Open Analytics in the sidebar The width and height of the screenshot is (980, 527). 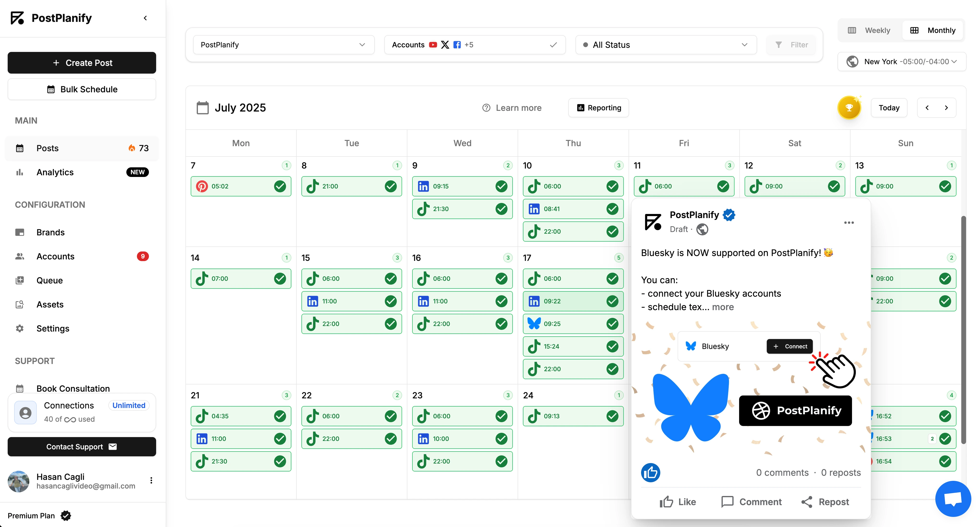(x=82, y=172)
